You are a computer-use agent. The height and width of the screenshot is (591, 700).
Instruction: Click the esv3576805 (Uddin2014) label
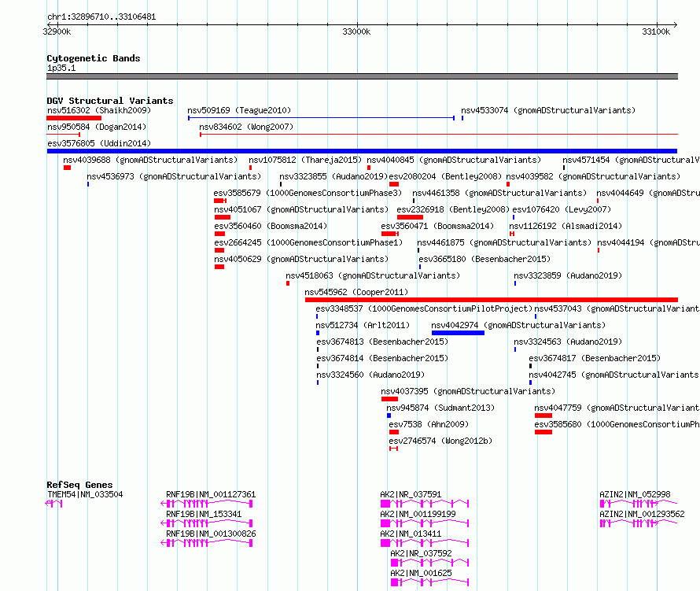tap(99, 143)
